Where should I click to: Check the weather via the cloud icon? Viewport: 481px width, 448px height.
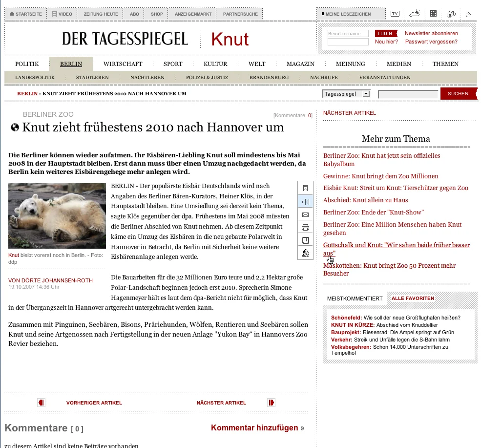point(414,13)
